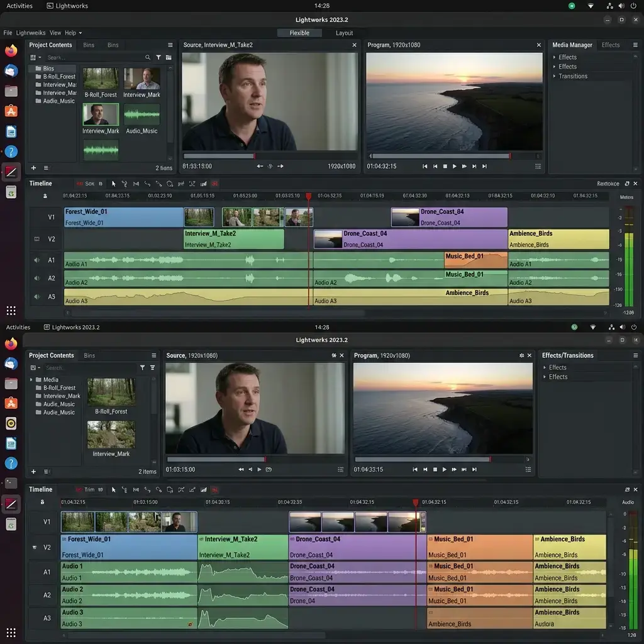Click the settings icon in the bottom window's Program header
The image size is (644, 644).
click(521, 355)
